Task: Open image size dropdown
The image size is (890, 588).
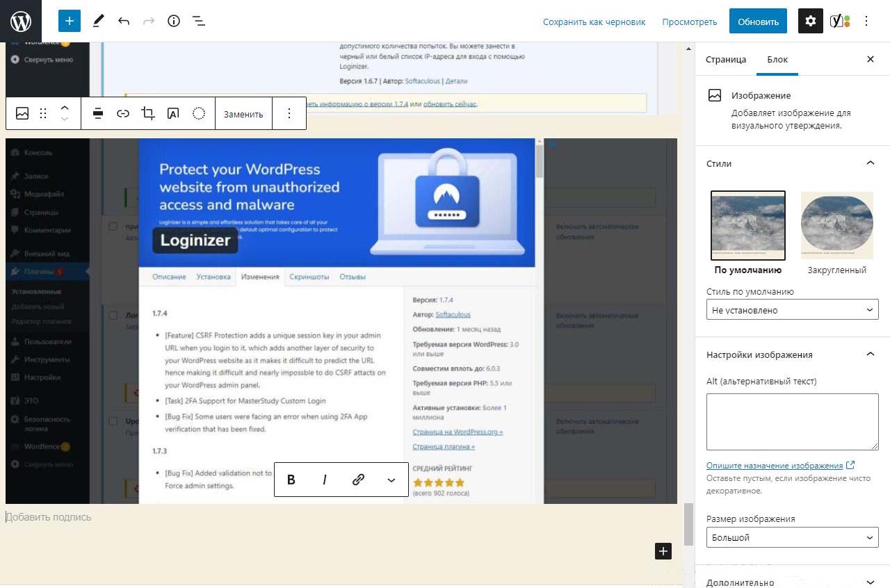Action: (x=792, y=537)
